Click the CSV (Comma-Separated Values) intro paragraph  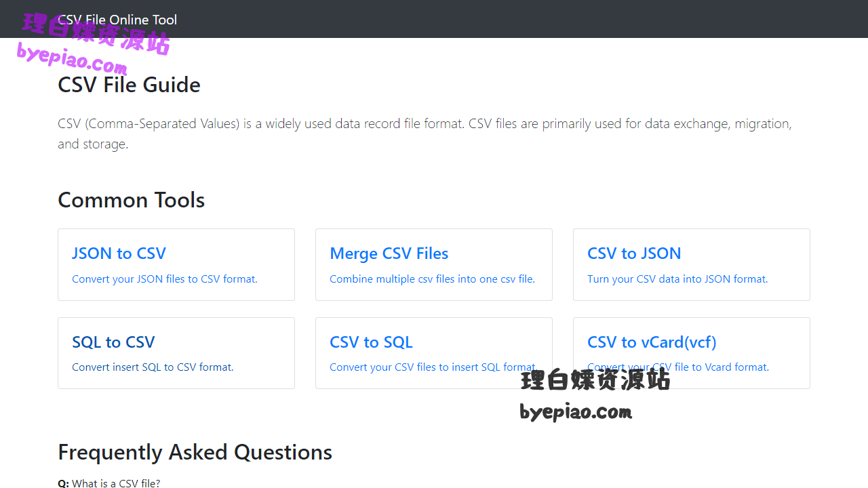coord(425,134)
